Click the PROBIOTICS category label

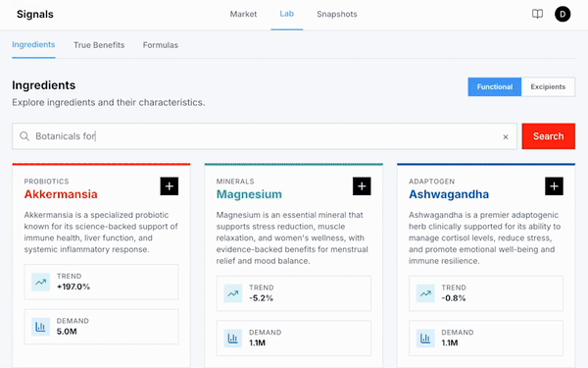46,182
